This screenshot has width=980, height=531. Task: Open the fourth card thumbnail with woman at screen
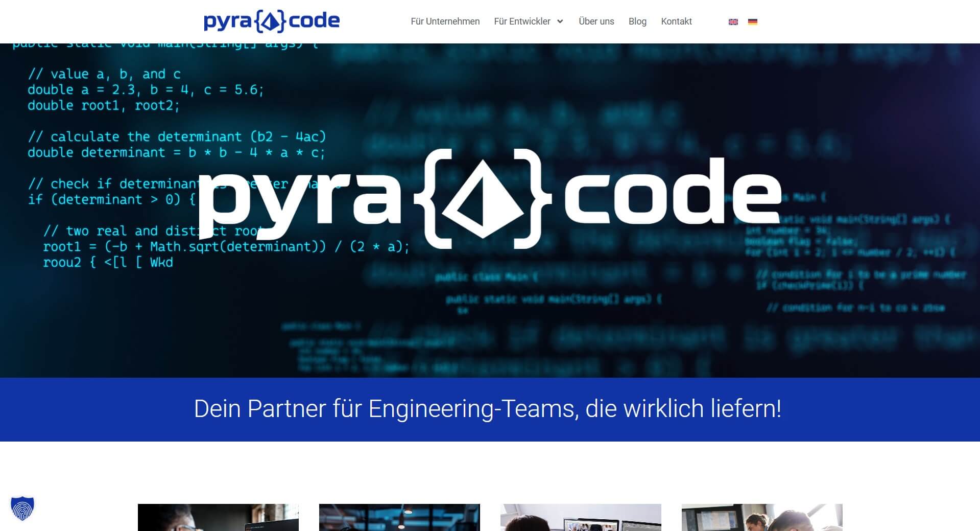point(762,517)
